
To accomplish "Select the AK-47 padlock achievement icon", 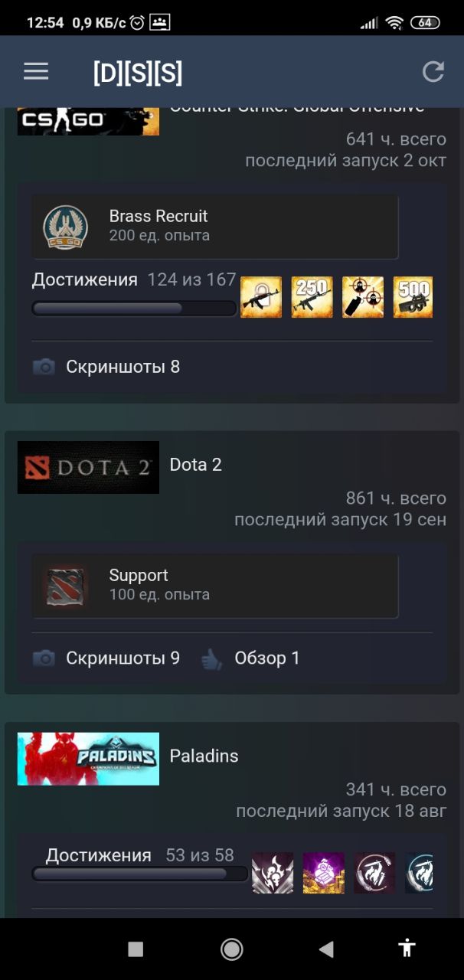I will tap(261, 297).
